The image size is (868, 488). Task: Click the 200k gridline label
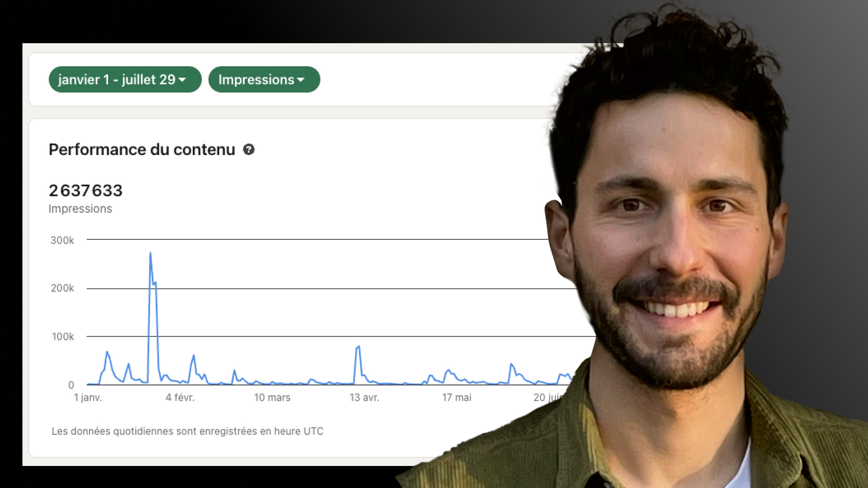62,288
